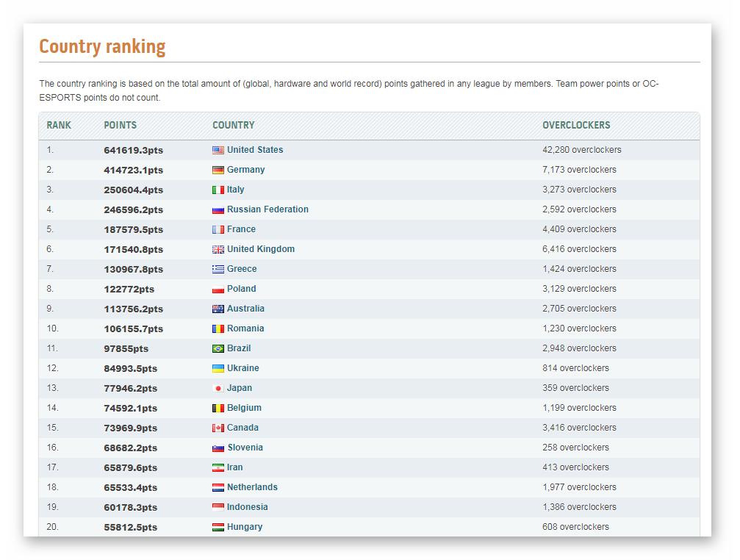This screenshot has height=560, width=740.
Task: Select the 55812.5pts points value
Action: click(131, 527)
